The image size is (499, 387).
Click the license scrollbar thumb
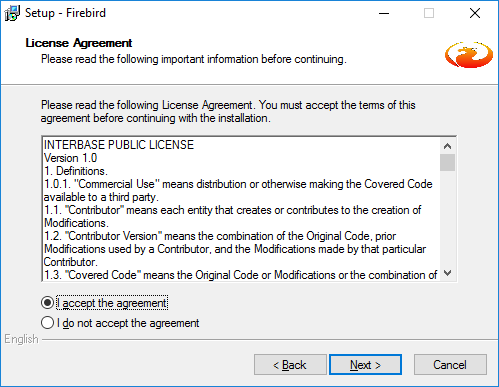click(448, 162)
